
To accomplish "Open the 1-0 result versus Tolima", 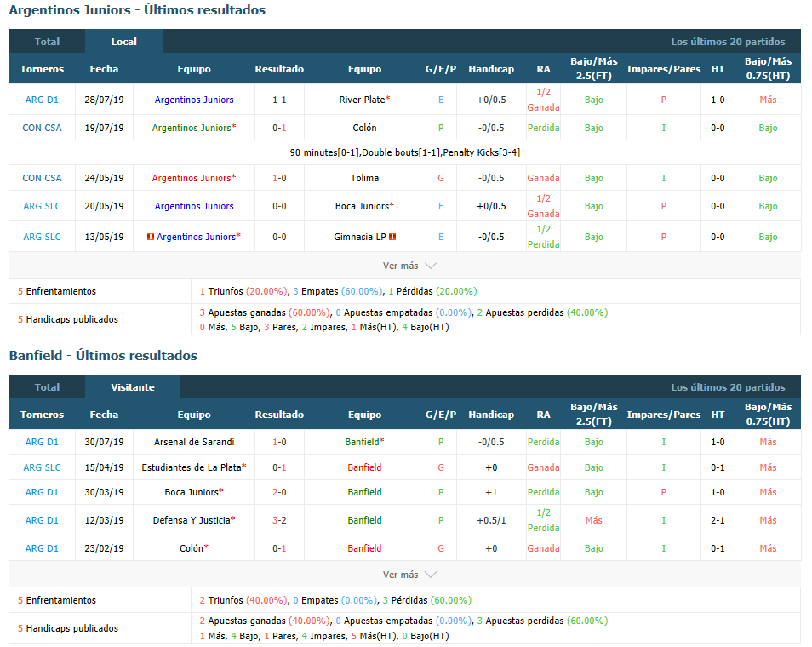I will coord(280,178).
